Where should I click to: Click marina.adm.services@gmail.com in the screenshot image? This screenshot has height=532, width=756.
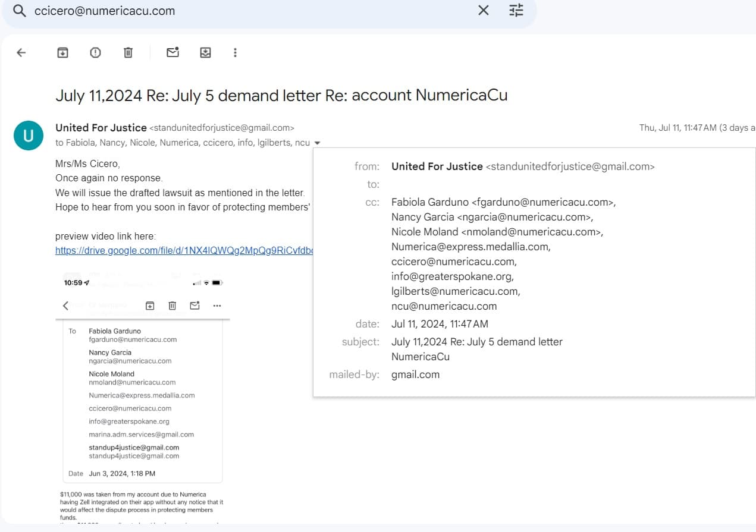point(142,435)
